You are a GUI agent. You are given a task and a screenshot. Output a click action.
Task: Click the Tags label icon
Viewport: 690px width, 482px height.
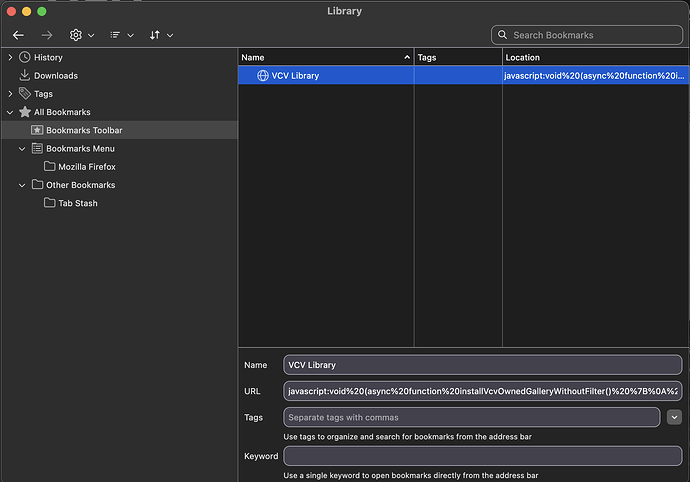pos(25,93)
